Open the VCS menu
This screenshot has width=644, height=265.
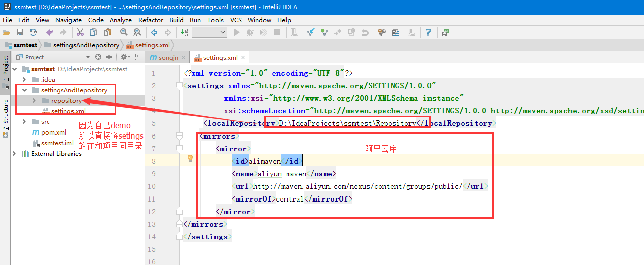click(236, 20)
